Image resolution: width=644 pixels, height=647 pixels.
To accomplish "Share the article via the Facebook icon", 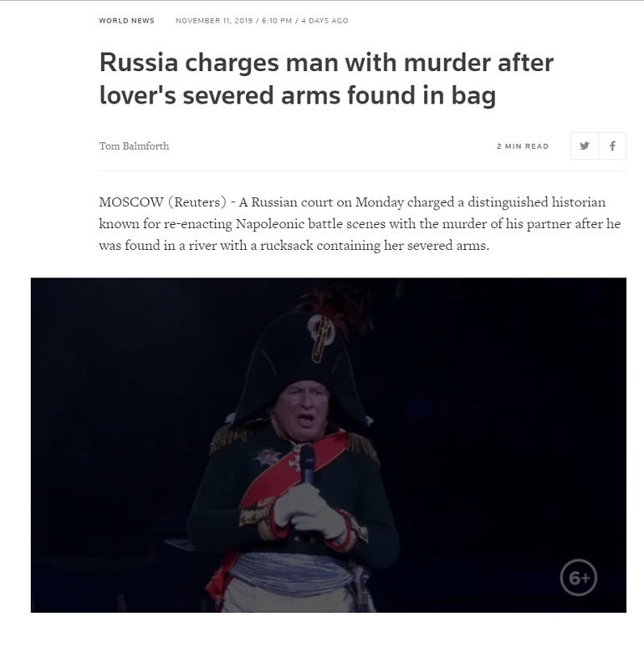I will coord(612,145).
